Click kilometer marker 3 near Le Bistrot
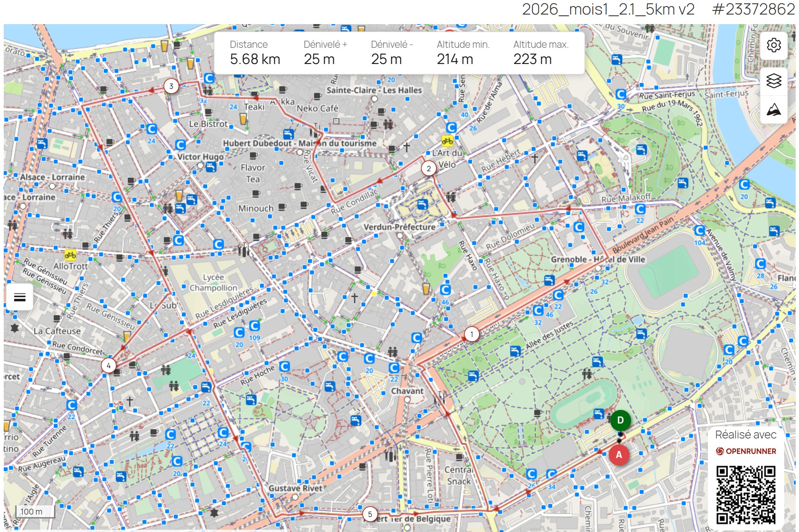Screen dimensions: 799x532 (171, 86)
